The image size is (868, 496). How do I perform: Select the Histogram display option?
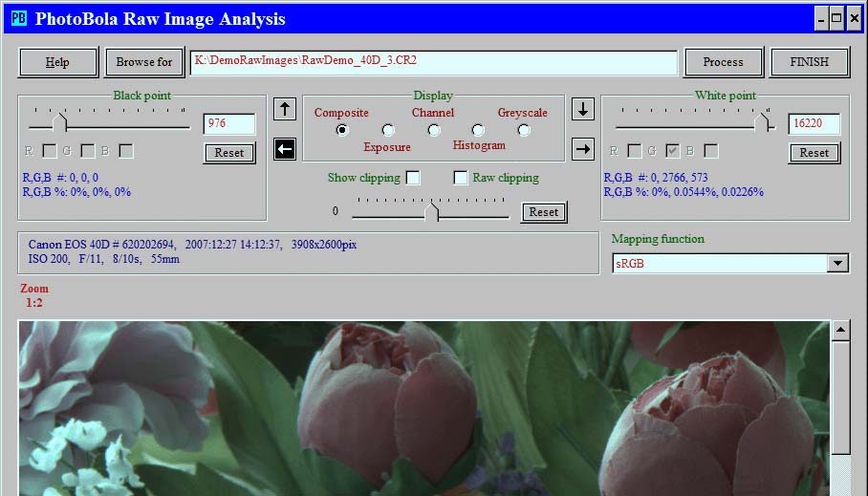[x=478, y=130]
